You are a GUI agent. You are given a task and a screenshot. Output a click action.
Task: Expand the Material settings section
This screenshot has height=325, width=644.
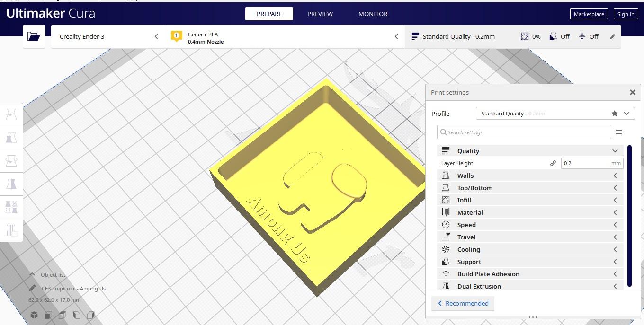(x=530, y=212)
